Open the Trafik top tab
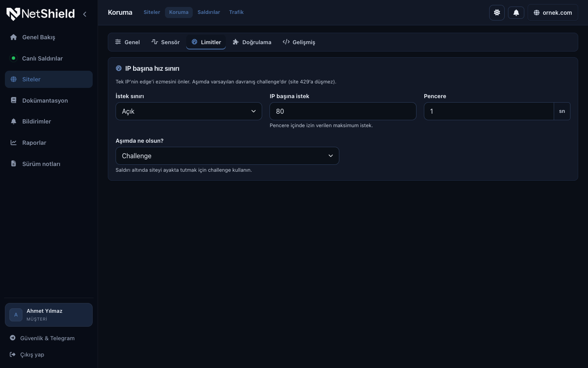 (236, 12)
